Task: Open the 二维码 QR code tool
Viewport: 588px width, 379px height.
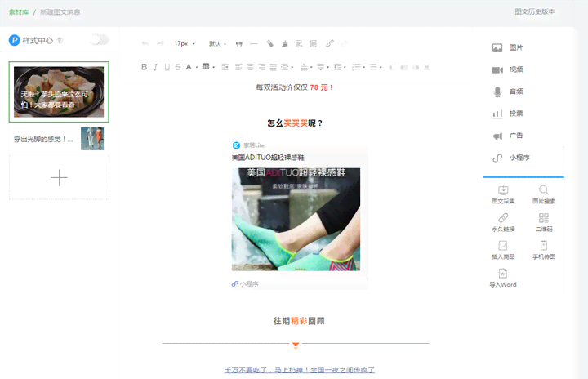Action: [x=544, y=222]
